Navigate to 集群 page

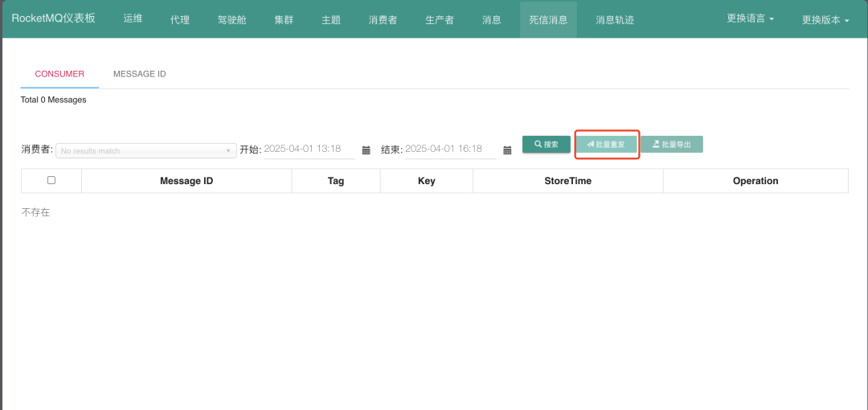point(284,20)
